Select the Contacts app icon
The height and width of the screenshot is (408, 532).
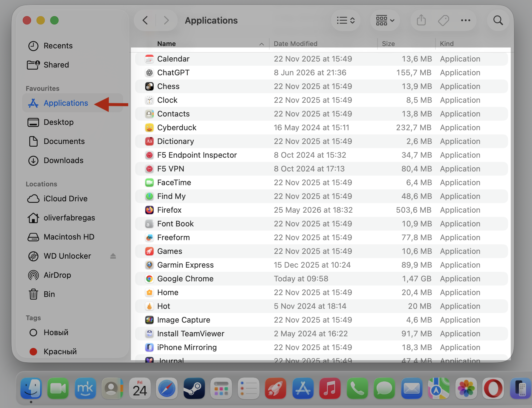149,114
